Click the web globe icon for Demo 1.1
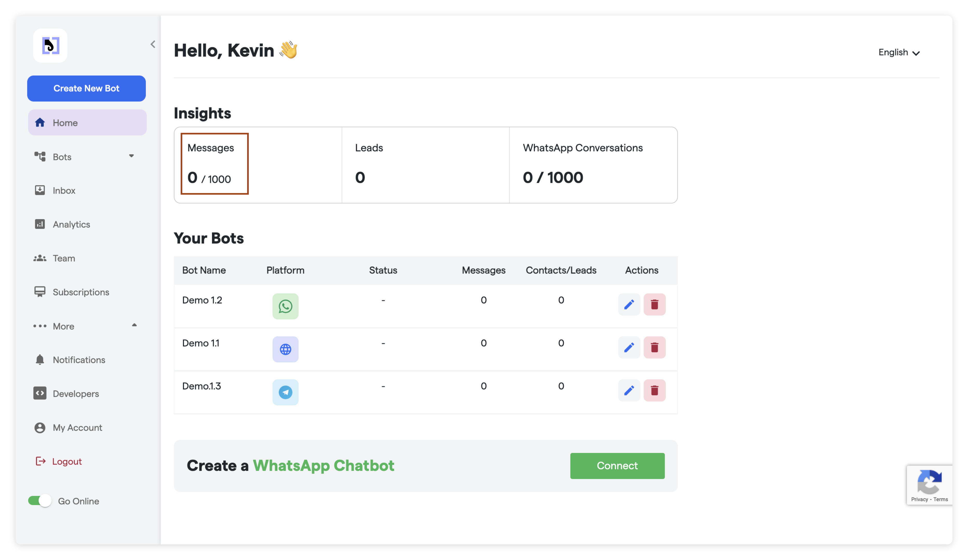 285,349
